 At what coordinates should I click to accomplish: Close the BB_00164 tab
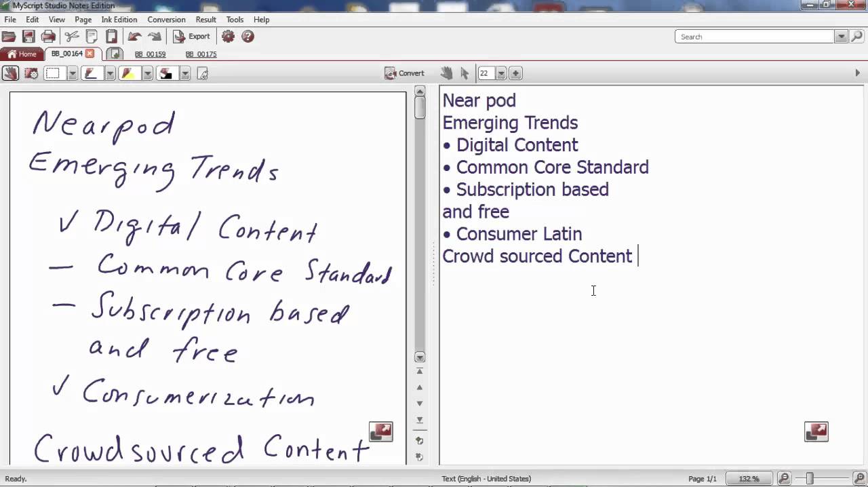pyautogui.click(x=90, y=54)
